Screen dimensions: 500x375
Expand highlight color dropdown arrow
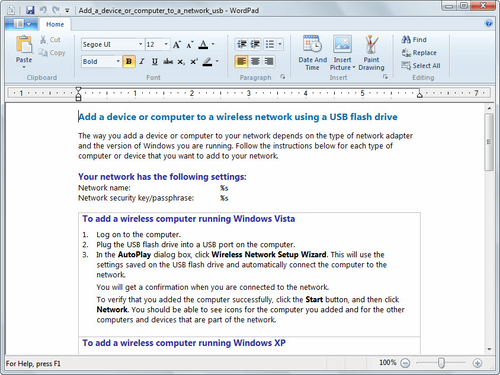click(x=217, y=62)
